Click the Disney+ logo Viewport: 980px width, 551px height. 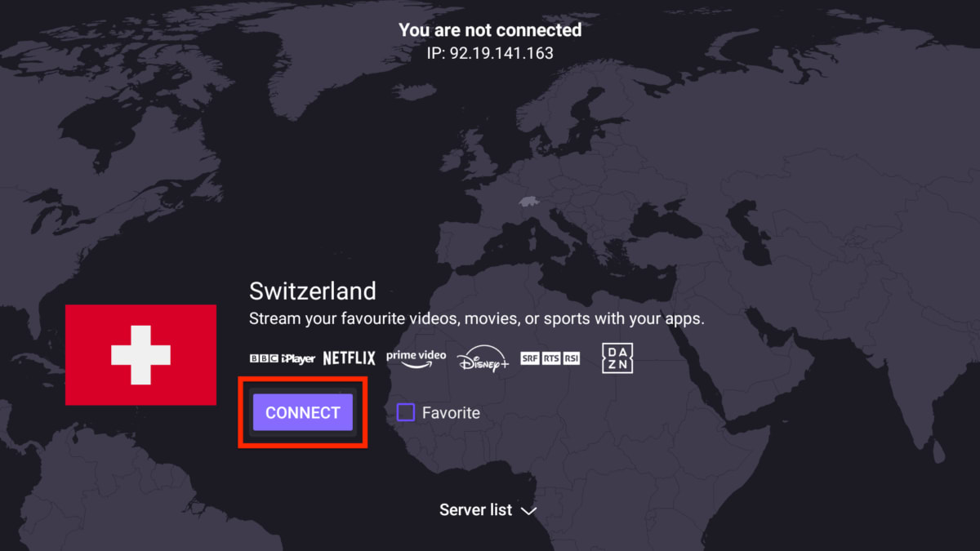pyautogui.click(x=483, y=360)
